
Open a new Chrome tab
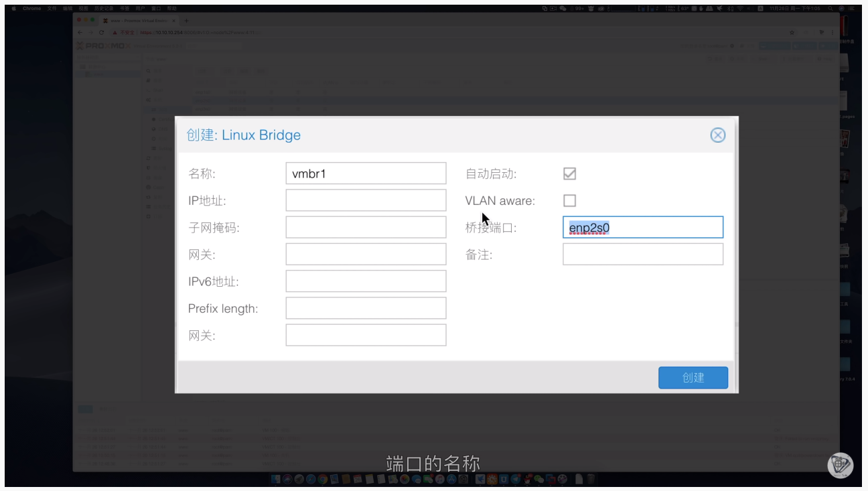(x=186, y=21)
